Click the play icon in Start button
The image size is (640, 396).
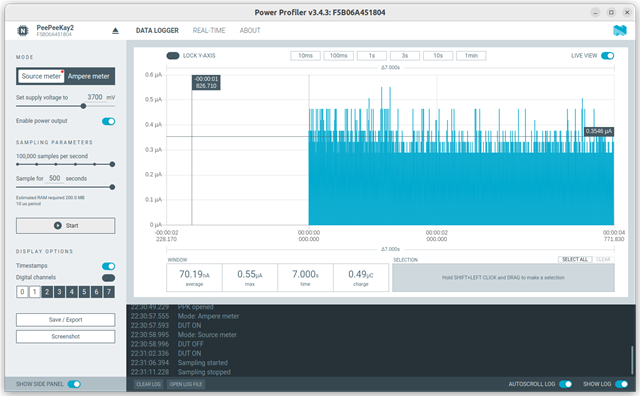[58, 225]
